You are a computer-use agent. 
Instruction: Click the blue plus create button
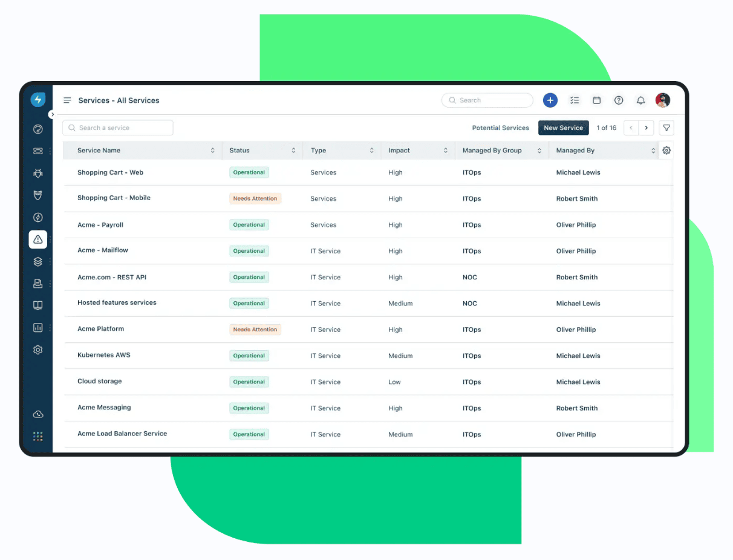tap(550, 100)
